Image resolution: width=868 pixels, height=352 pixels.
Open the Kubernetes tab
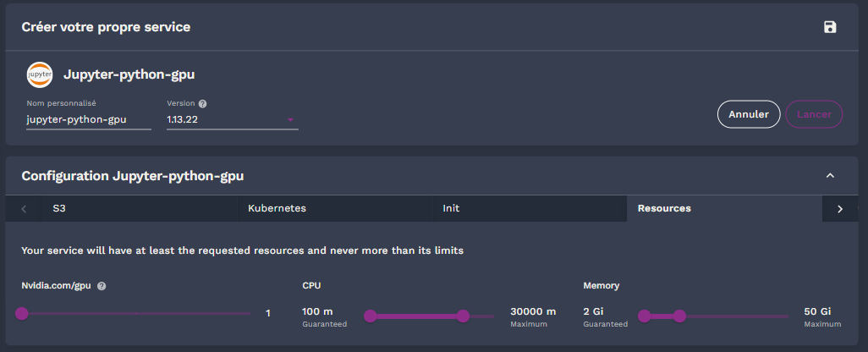point(277,208)
